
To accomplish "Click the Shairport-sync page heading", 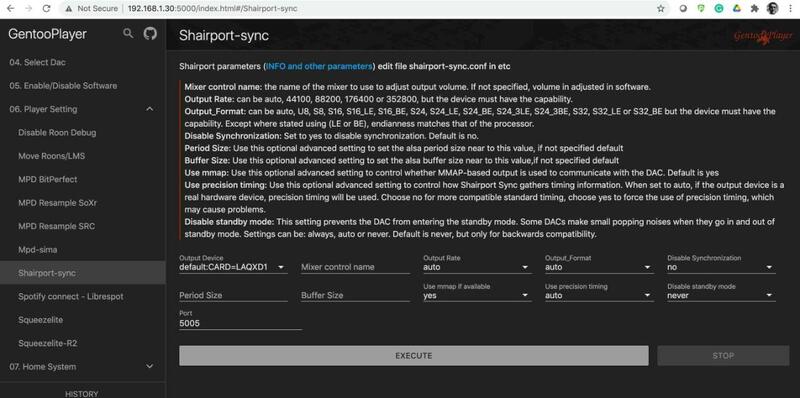I will point(224,36).
